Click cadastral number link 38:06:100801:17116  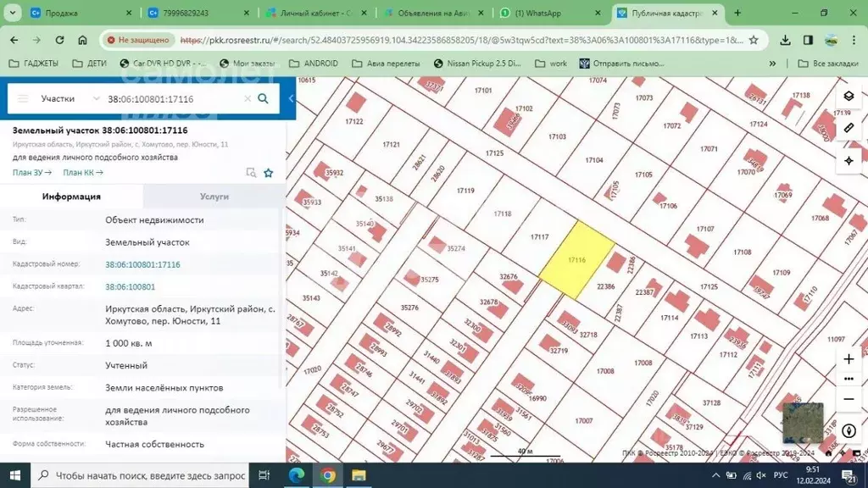(142, 264)
